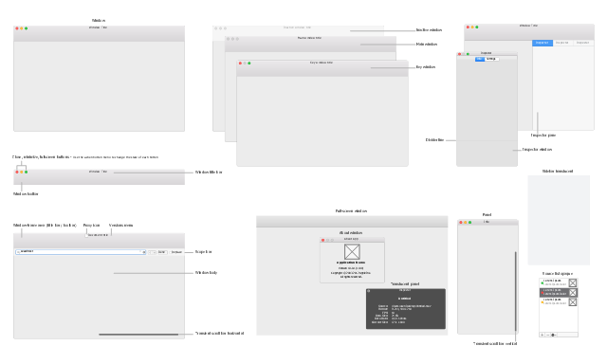This screenshot has height=364, width=607.
Task: Click the Done button in scope bar
Action: coord(162,252)
